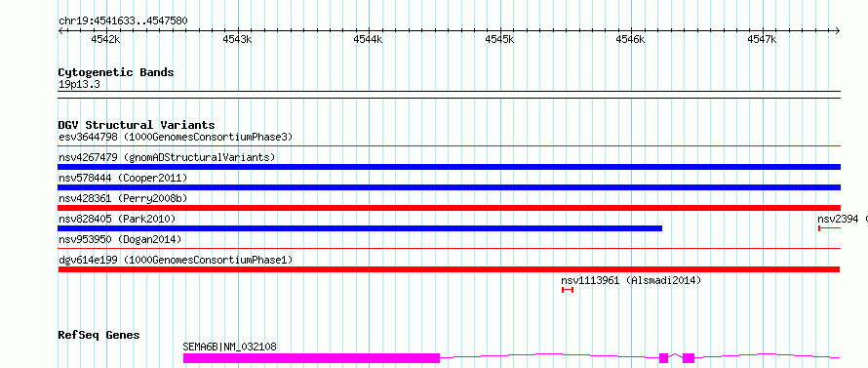
Task: Click the thin red nsv953950 variant line
Action: [x=449, y=248]
